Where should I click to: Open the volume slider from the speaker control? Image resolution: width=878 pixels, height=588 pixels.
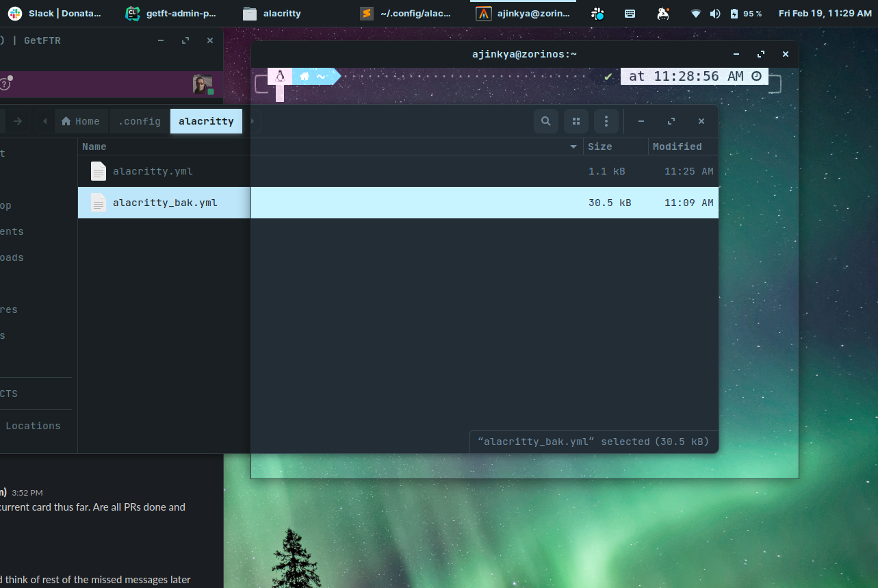[715, 13]
